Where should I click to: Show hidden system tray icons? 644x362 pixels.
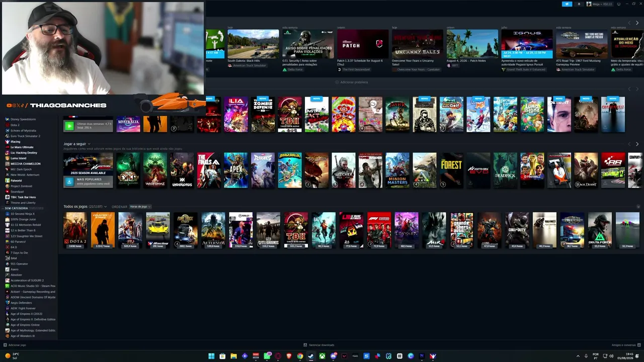click(578, 356)
